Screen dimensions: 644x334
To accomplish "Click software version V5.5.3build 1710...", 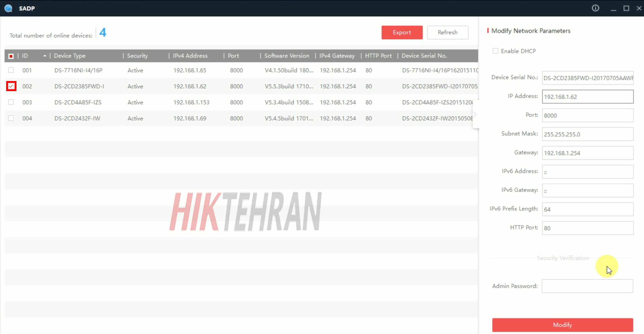I will (x=289, y=86).
